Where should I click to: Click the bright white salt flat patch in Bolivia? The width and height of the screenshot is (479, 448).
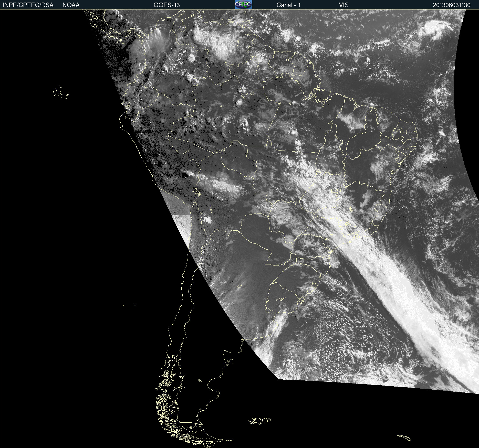207,219
